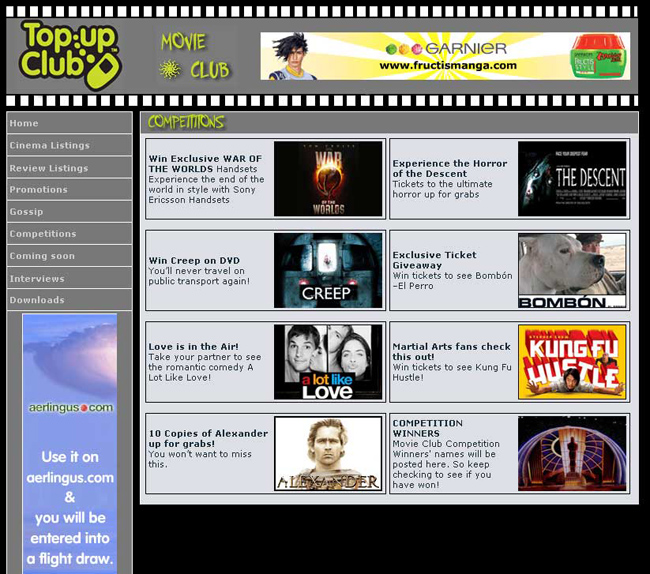The image size is (650, 574).
Task: Click 'Win tickets to see Kung Fu Hustle!'
Action: [452, 372]
